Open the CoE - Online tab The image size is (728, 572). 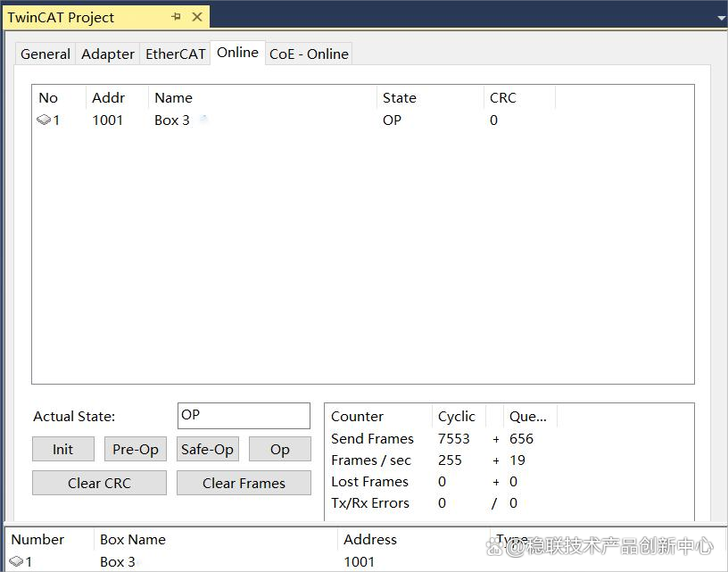[x=309, y=54]
